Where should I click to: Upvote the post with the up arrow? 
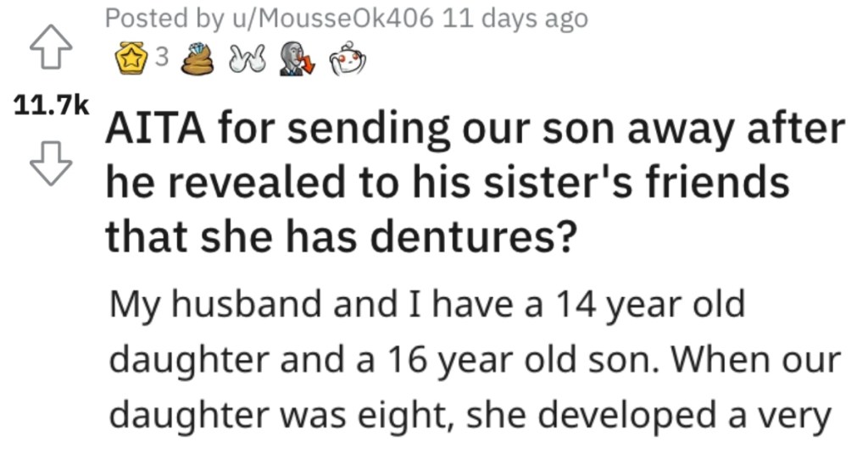pos(51,47)
